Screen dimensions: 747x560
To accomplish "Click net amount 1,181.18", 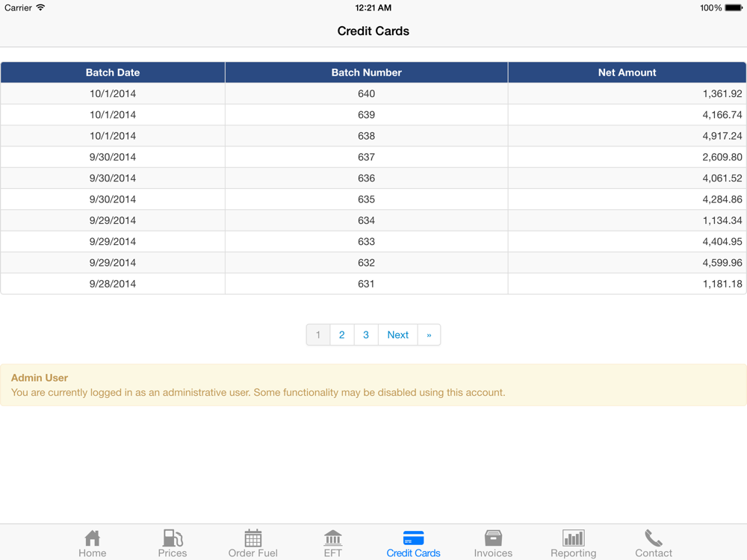I will click(722, 284).
